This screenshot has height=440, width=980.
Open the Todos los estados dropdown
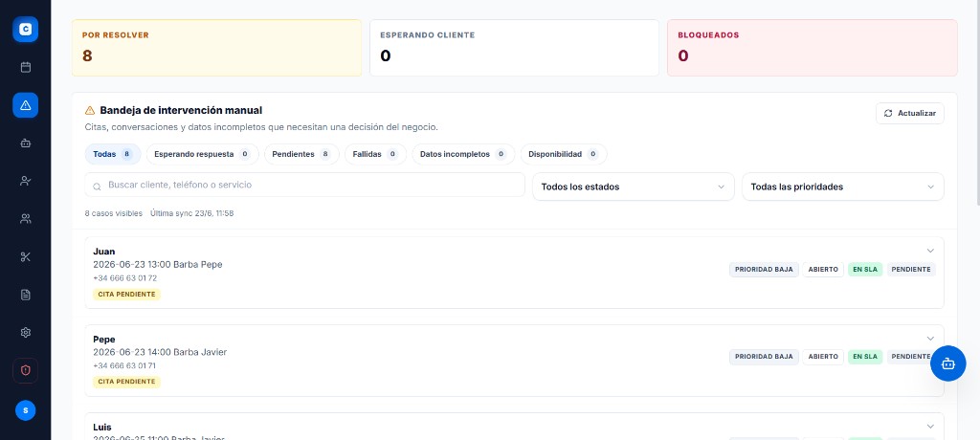coord(634,187)
